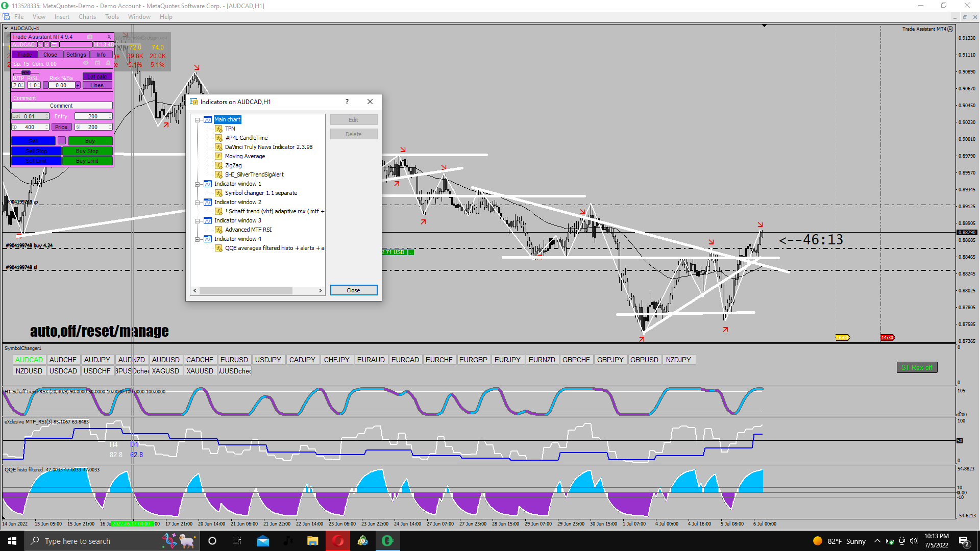
Task: Switch chart to EURUSD symbol button
Action: [x=234, y=360]
